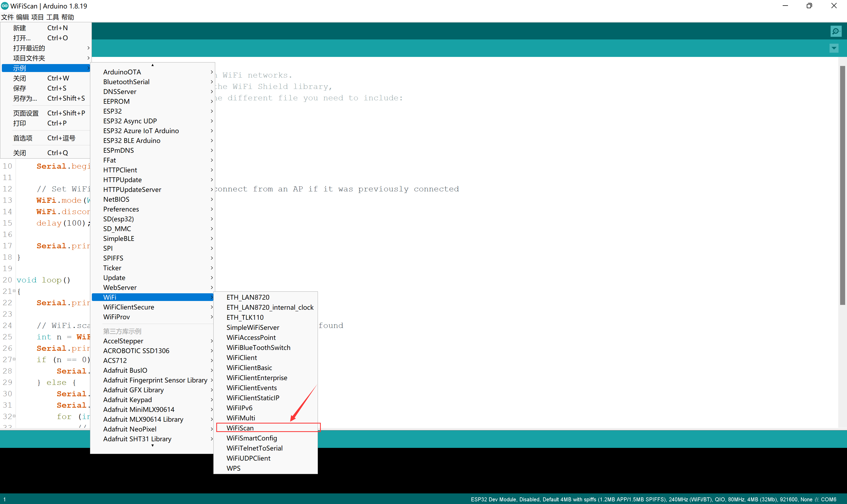This screenshot has width=847, height=504.
Task: Open the 工具 menu
Action: tap(53, 17)
